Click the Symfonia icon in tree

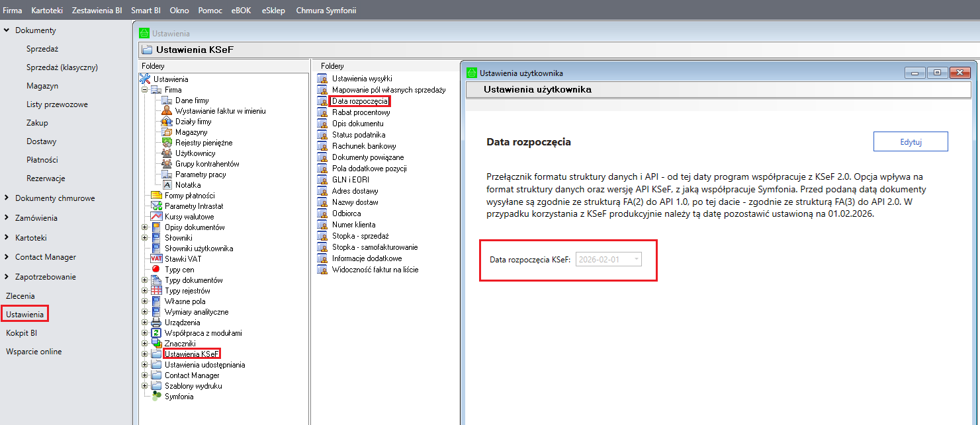(156, 397)
